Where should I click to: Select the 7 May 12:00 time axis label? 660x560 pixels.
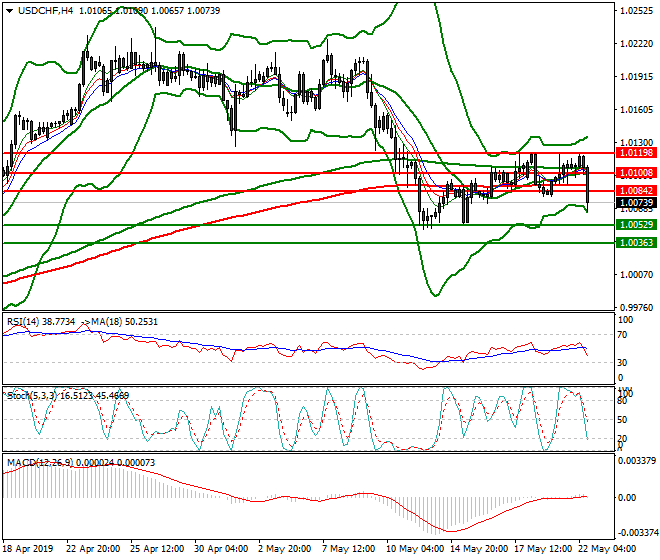[x=349, y=549]
